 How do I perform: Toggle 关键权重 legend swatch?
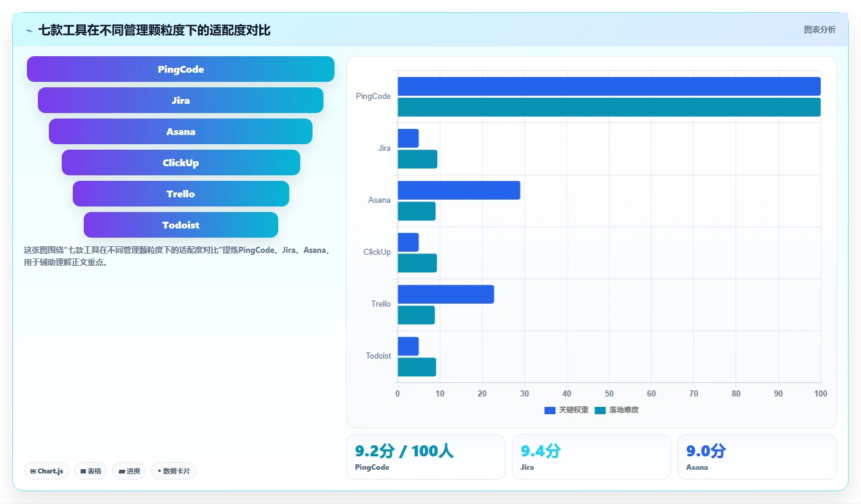pyautogui.click(x=550, y=410)
